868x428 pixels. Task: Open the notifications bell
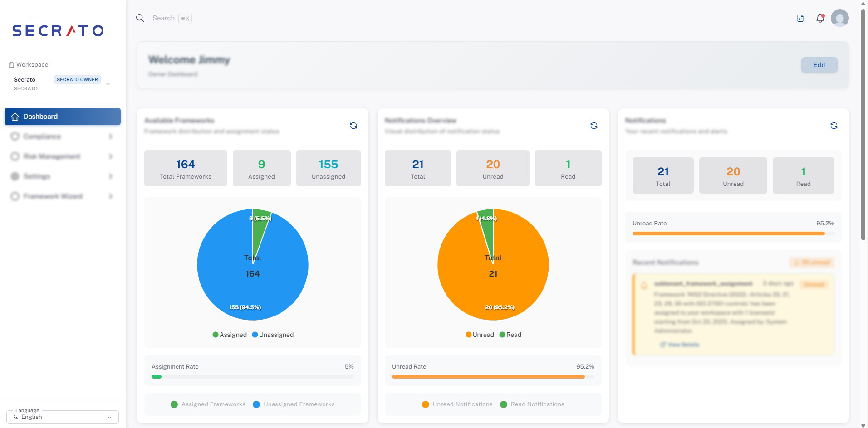pyautogui.click(x=820, y=18)
